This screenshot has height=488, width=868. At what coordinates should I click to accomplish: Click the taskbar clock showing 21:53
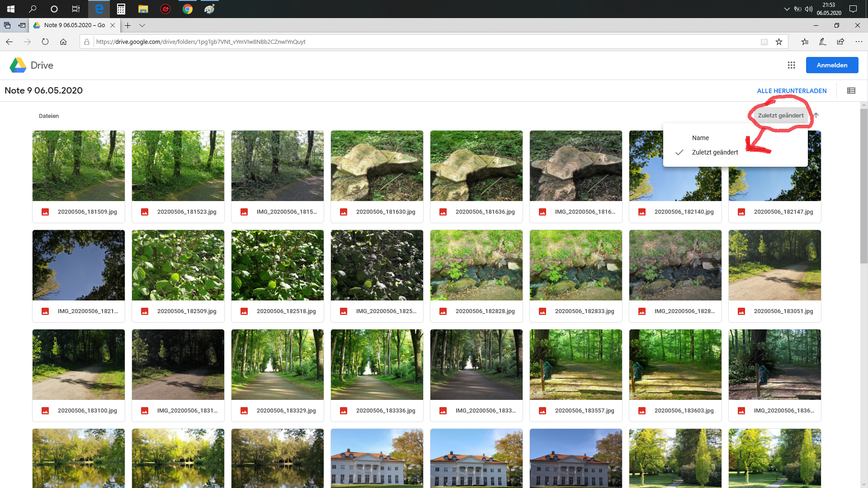[x=829, y=9]
